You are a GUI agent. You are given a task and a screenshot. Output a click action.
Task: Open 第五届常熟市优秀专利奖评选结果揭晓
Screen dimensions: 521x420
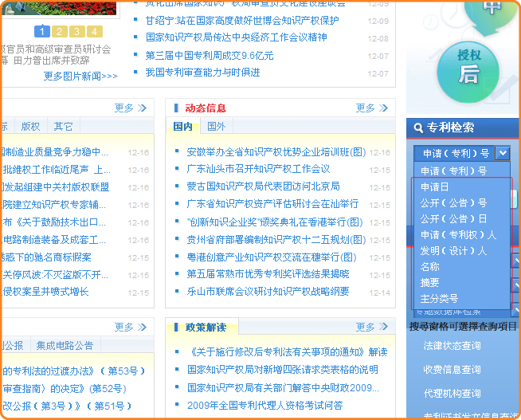[268, 274]
